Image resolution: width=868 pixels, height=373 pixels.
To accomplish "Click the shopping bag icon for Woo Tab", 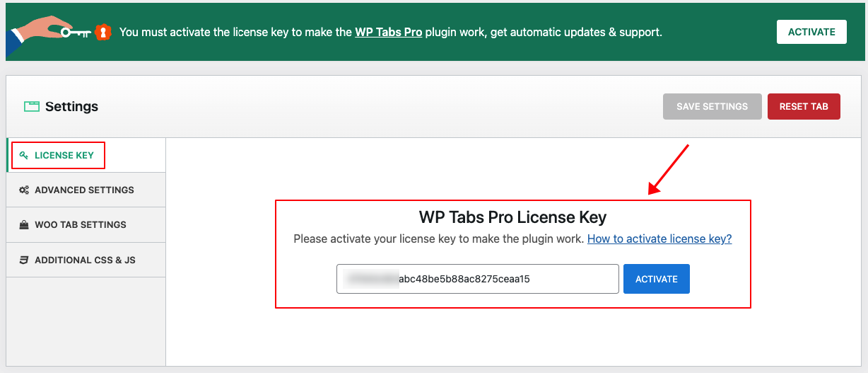I will (24, 225).
